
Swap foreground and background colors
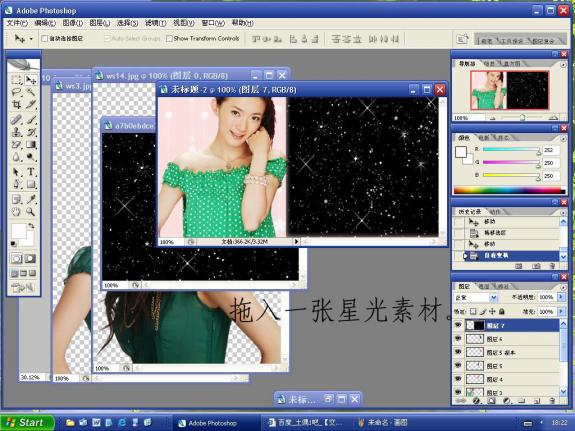32,226
